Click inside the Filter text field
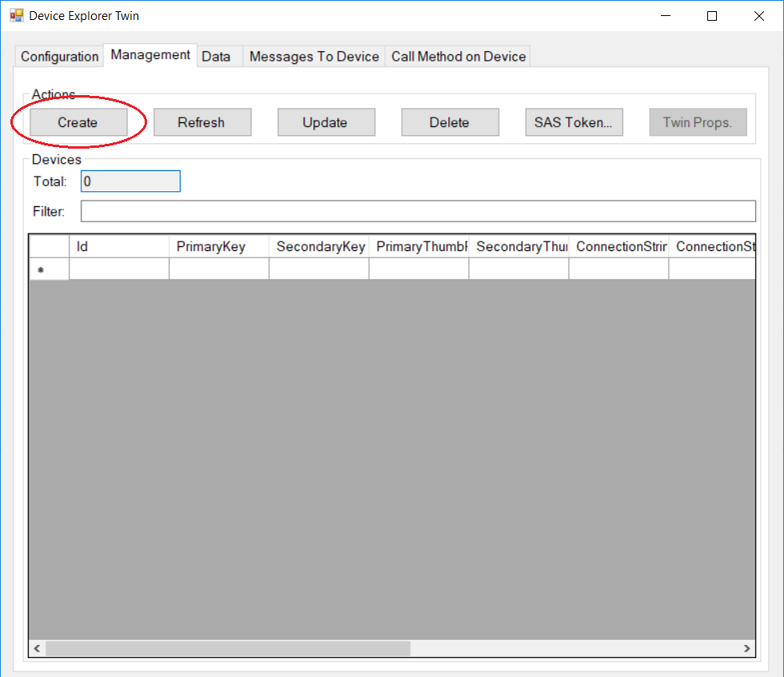 coord(417,211)
